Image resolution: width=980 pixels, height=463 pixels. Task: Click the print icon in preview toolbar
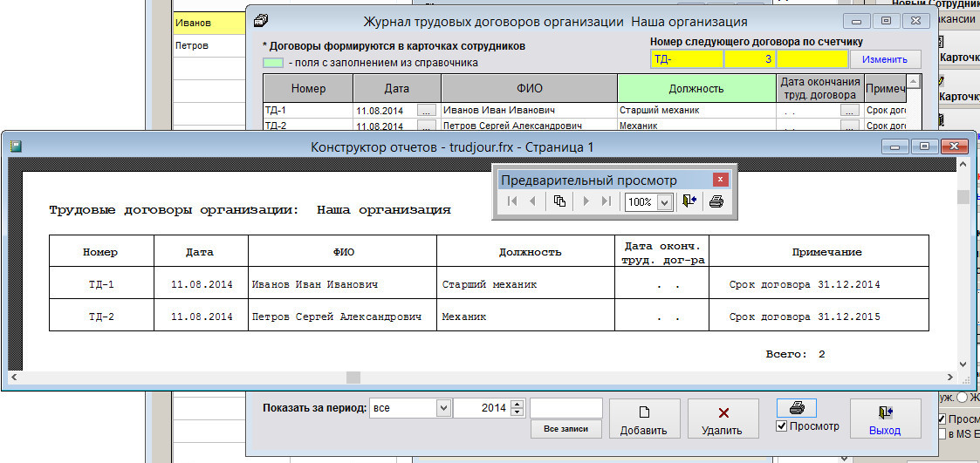(x=716, y=201)
